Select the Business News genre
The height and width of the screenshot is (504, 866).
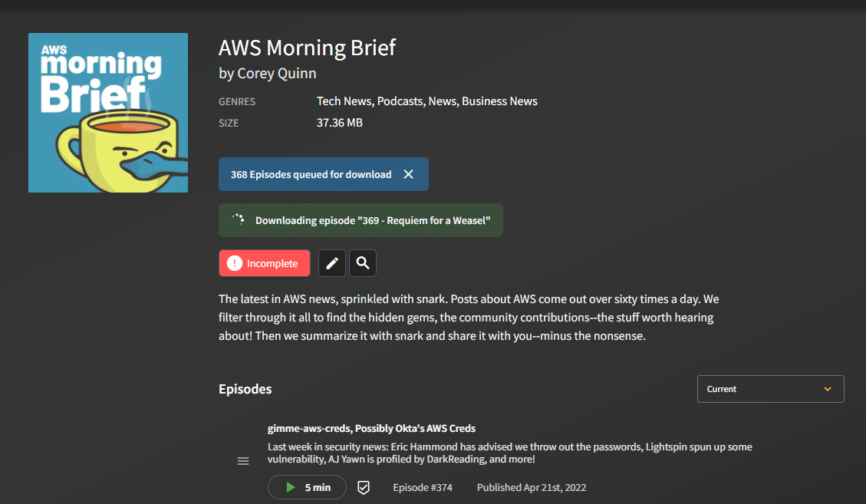[499, 101]
